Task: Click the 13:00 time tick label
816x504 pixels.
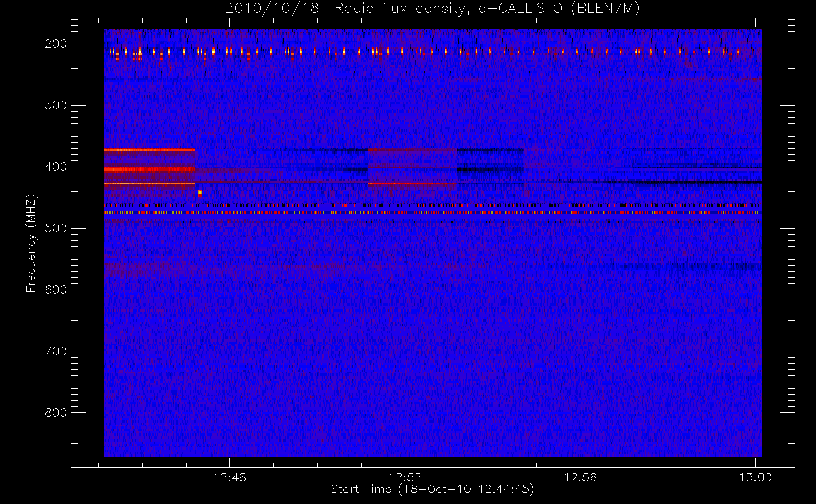Action: click(x=755, y=477)
